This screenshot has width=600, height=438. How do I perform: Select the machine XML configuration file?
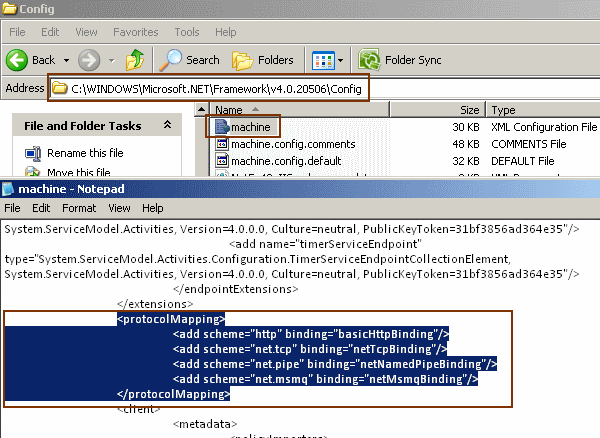tap(250, 127)
